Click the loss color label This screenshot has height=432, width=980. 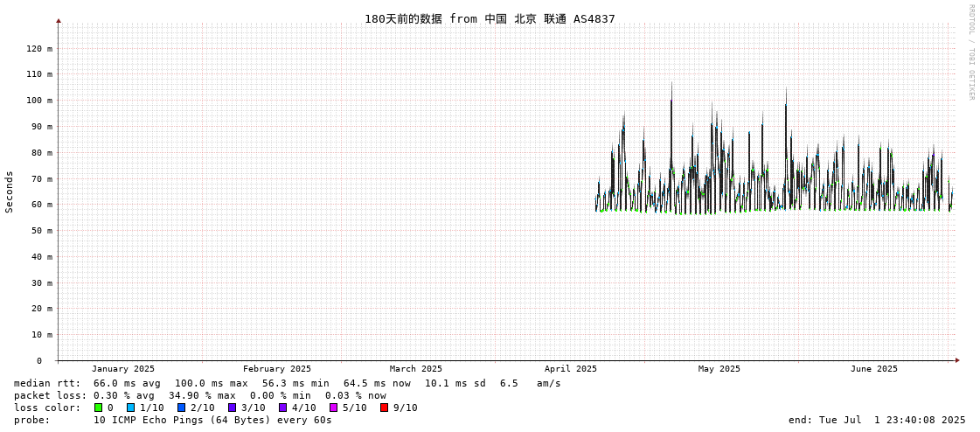47,408
